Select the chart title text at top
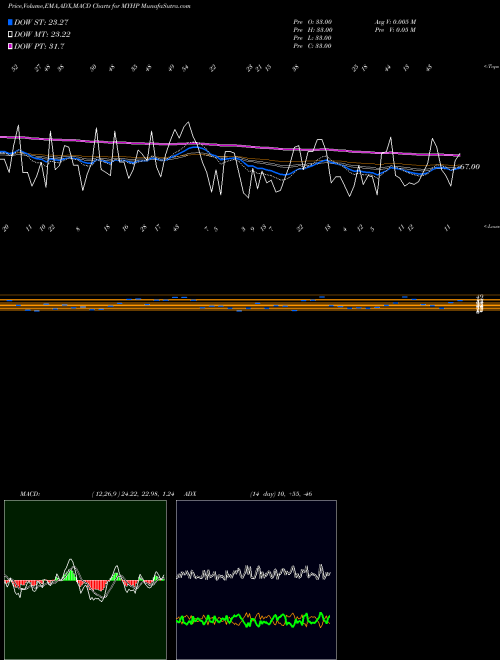500x660 pixels. (x=99, y=6)
